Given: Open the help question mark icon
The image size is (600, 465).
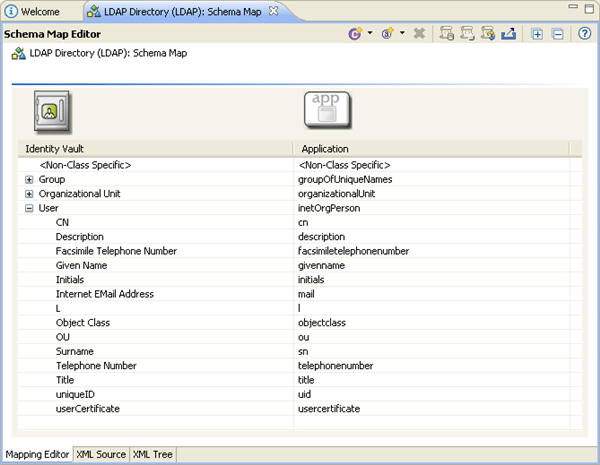Looking at the screenshot, I should (584, 34).
